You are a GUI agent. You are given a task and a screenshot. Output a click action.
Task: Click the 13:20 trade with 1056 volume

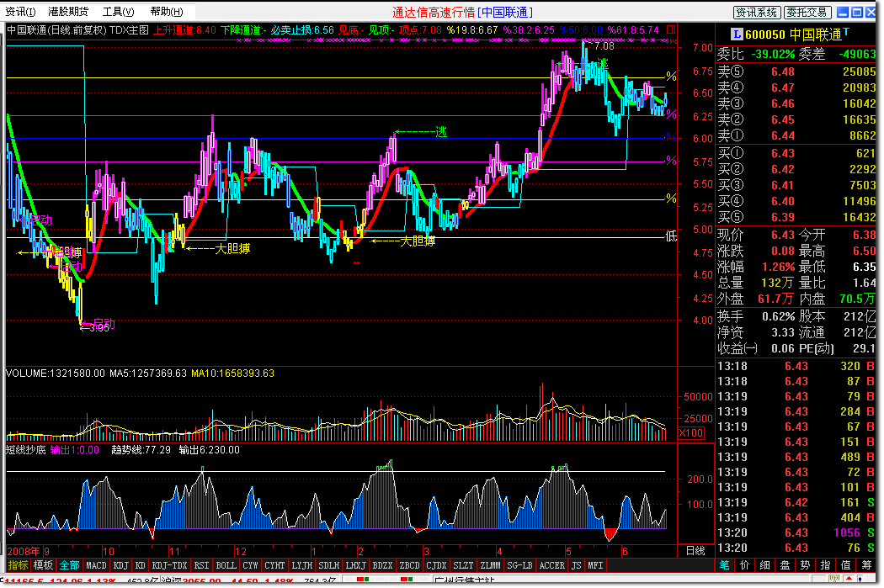pyautogui.click(x=796, y=532)
